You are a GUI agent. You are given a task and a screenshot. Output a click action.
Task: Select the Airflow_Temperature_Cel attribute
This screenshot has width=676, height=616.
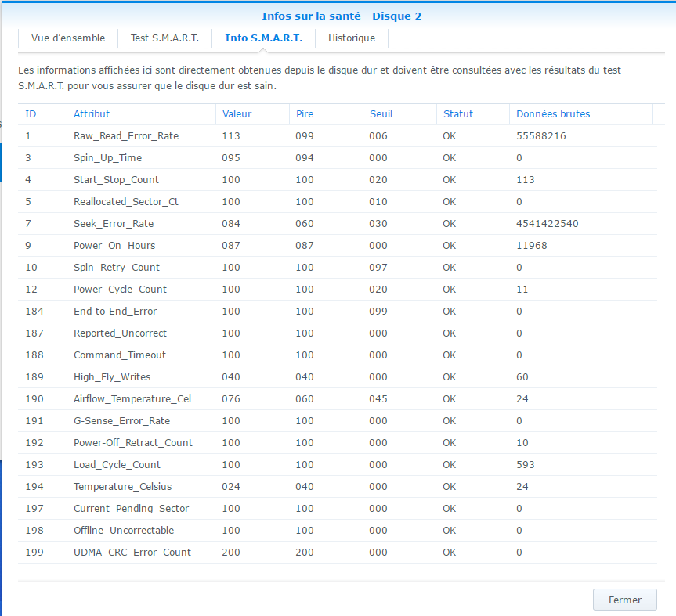click(x=132, y=399)
